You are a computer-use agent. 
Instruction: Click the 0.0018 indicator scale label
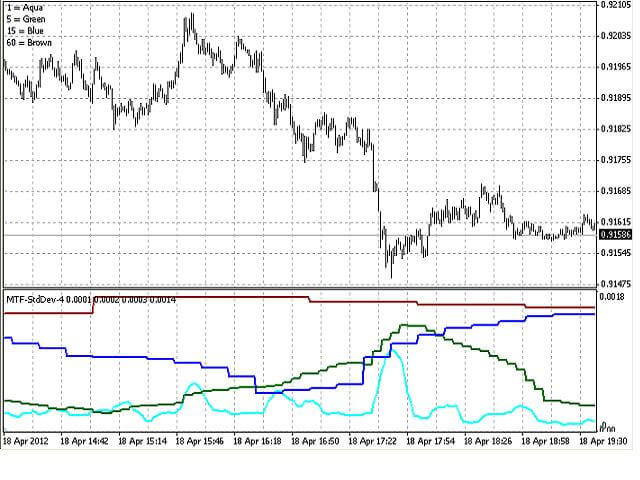pos(612,297)
